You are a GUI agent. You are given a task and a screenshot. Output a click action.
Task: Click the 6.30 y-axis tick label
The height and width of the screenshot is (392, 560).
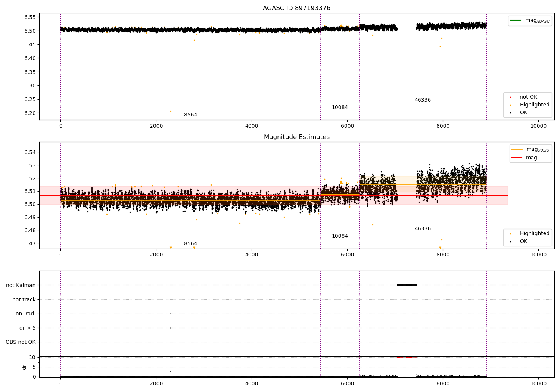[x=30, y=86]
